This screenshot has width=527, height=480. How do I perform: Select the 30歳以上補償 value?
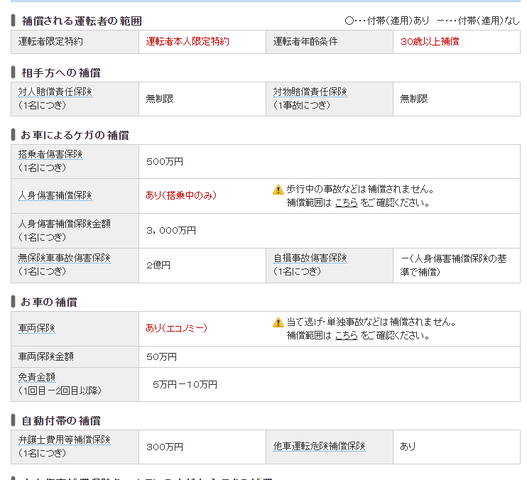[430, 42]
